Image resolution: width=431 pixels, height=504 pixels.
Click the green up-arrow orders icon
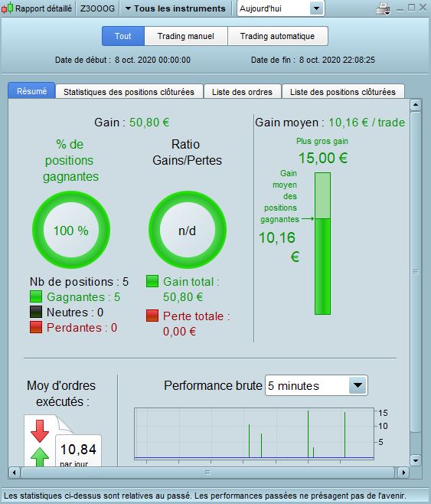[40, 457]
